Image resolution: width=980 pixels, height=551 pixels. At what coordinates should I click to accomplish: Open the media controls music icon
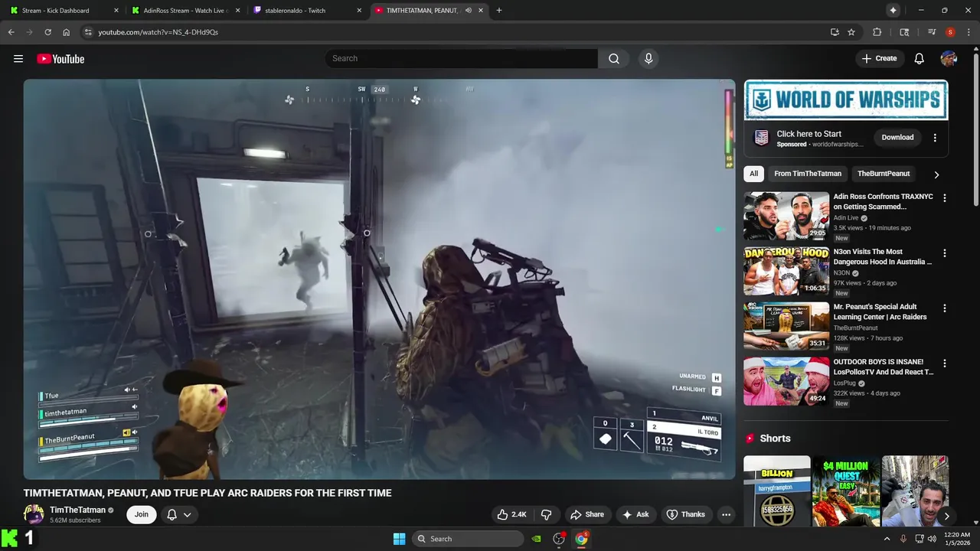click(932, 32)
